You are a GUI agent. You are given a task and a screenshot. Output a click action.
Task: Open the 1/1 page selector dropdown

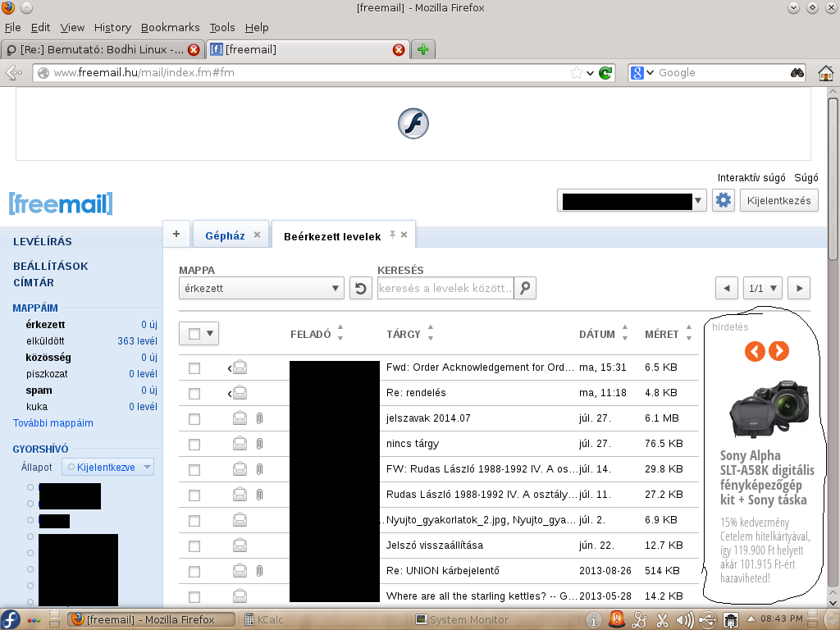(763, 288)
